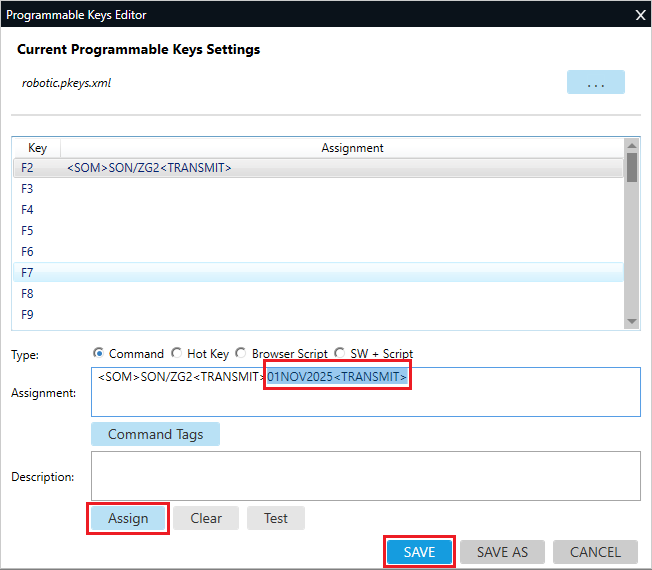The height and width of the screenshot is (570, 652).
Task: Select the F5 key row
Action: click(x=320, y=231)
